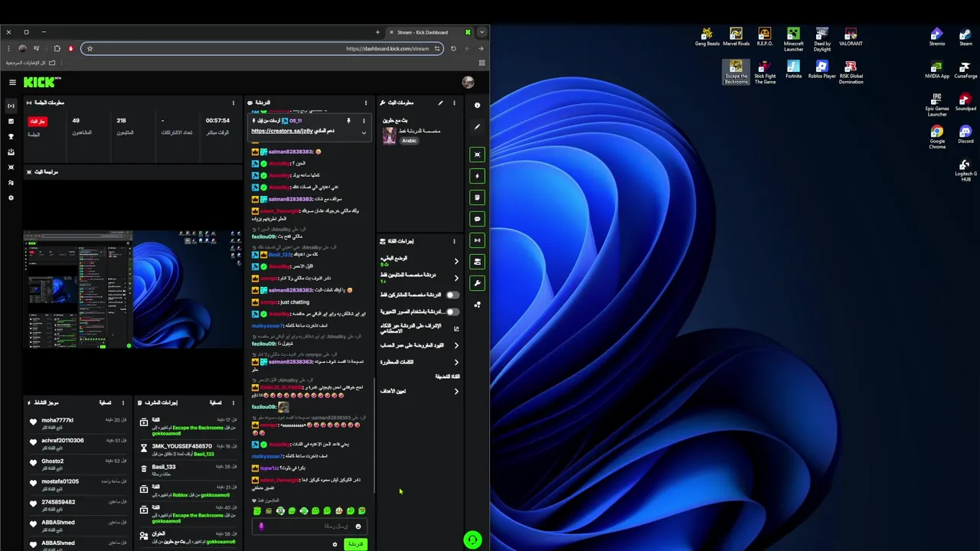Bookmark the page with the star icon
The height and width of the screenshot is (551, 980).
pyautogui.click(x=90, y=48)
